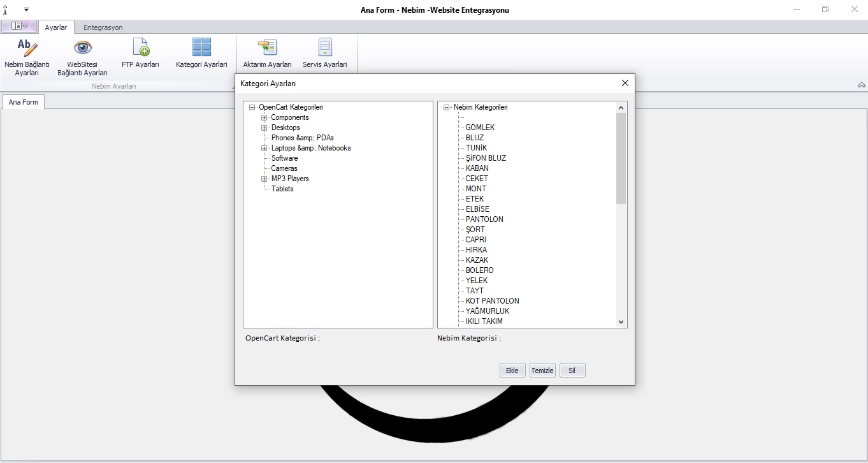Select KABAN in Nebim categories

[477, 168]
